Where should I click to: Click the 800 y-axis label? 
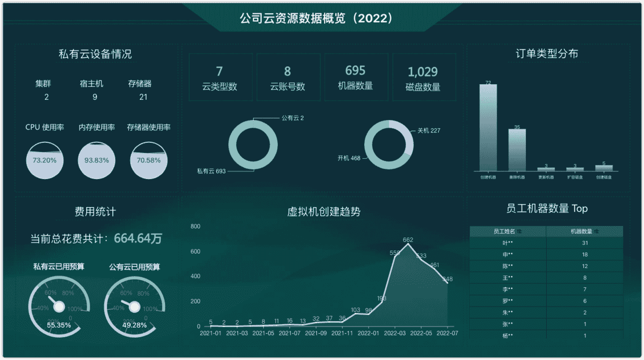195,226
